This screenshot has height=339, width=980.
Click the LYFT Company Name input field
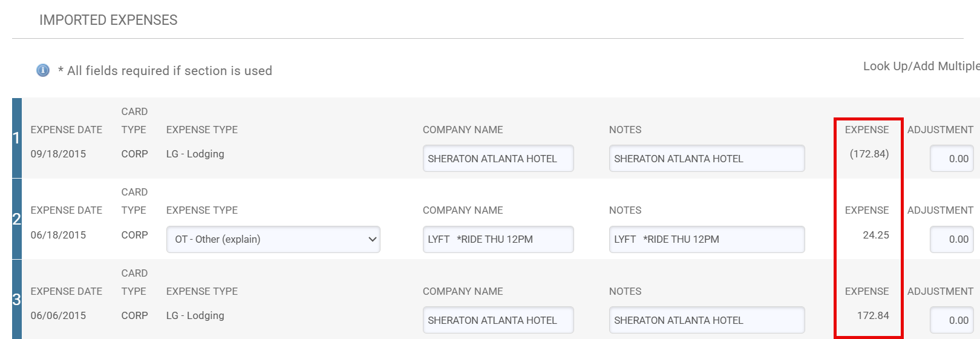pyautogui.click(x=498, y=239)
